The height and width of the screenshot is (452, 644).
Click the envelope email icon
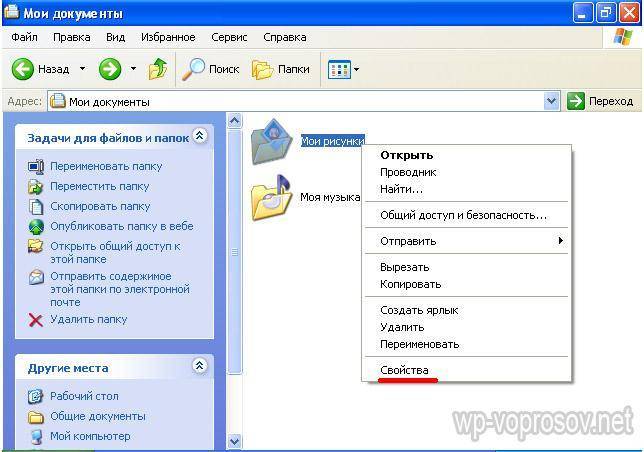click(x=36, y=277)
